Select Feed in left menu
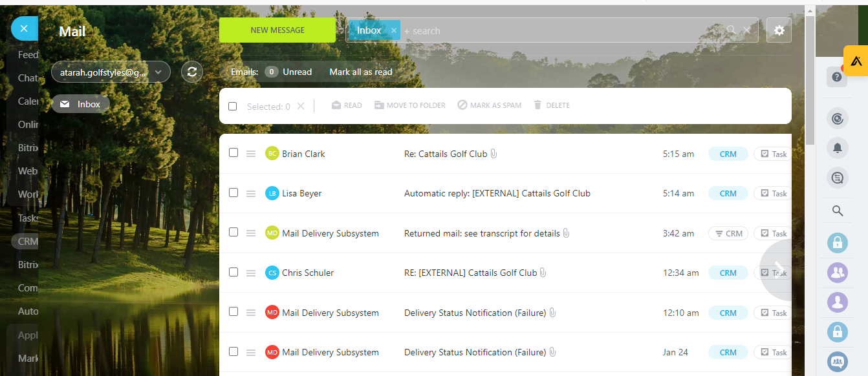Viewport: 868px width, 376px height. click(x=28, y=55)
